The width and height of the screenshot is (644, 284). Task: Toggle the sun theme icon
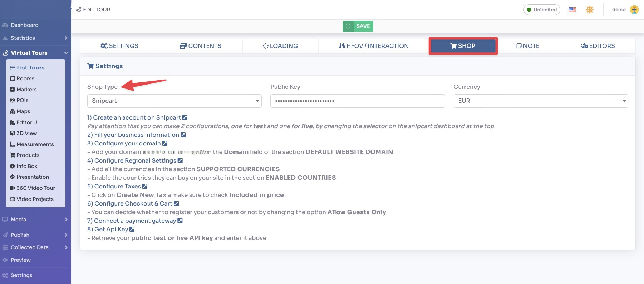(590, 10)
